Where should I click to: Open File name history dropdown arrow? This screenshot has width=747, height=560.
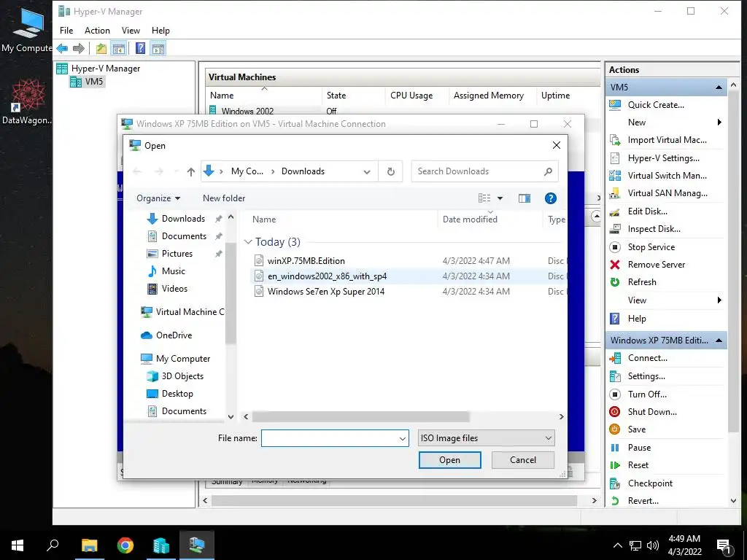[x=403, y=438]
